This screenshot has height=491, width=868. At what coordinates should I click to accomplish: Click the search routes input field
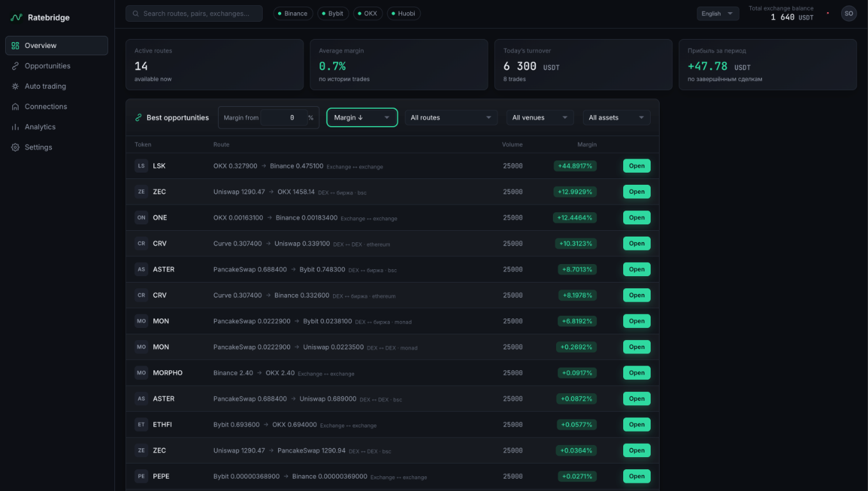(194, 13)
